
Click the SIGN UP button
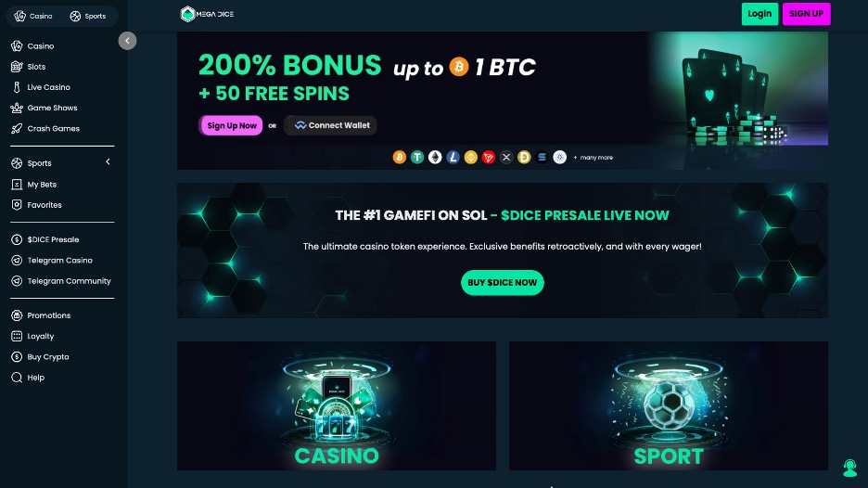coord(806,14)
